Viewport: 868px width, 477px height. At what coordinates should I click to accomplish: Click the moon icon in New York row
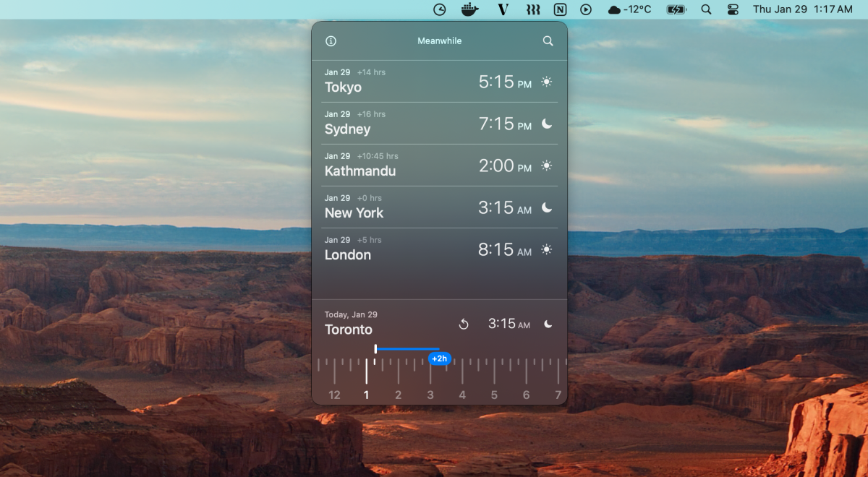pyautogui.click(x=547, y=207)
